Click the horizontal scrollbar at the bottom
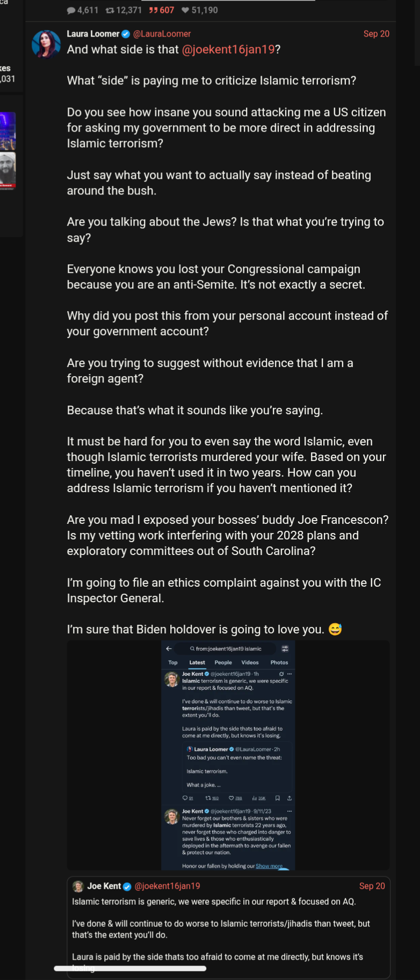Screen dimensions: 420x980 tap(130, 968)
